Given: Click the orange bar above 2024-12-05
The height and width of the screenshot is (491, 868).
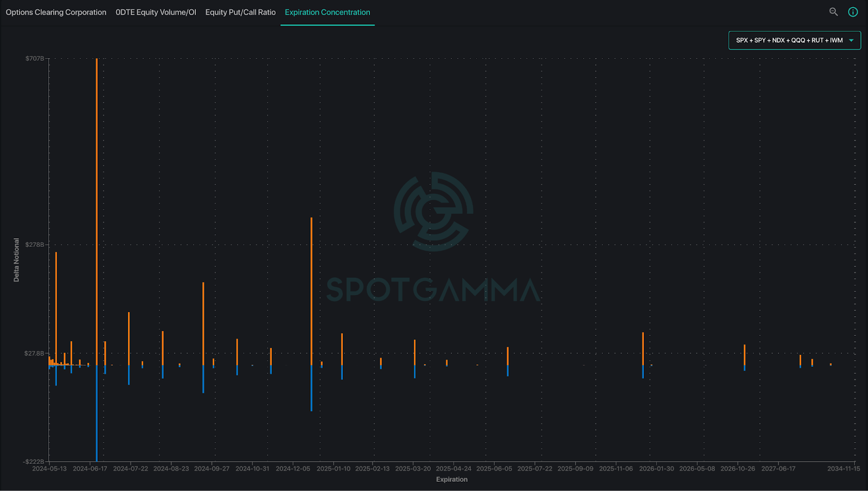Looking at the screenshot, I should [311, 291].
